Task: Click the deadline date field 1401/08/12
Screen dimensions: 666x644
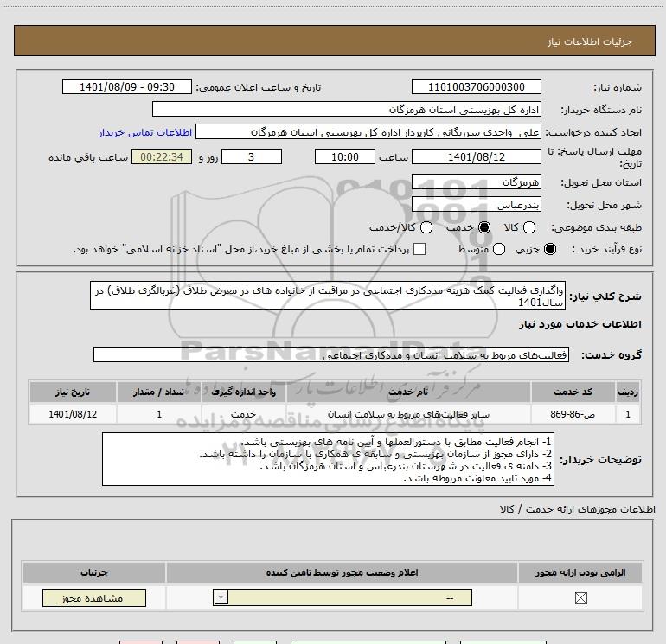Action: point(476,157)
